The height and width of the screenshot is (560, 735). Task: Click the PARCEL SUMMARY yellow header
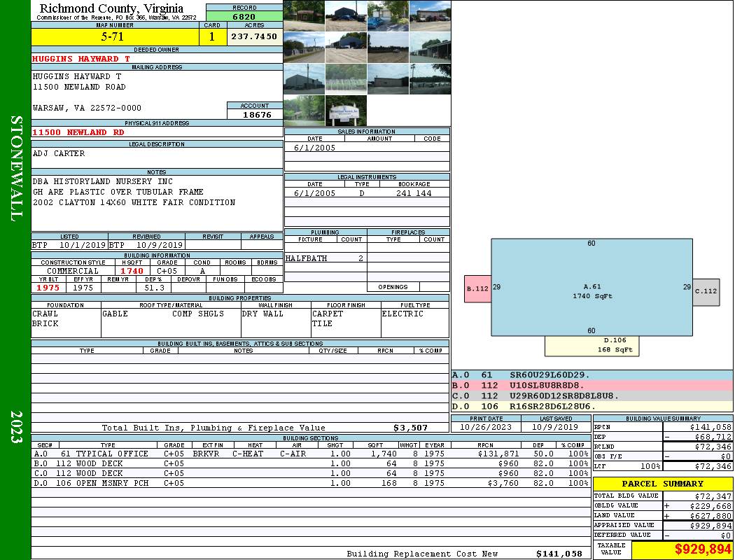click(x=662, y=484)
